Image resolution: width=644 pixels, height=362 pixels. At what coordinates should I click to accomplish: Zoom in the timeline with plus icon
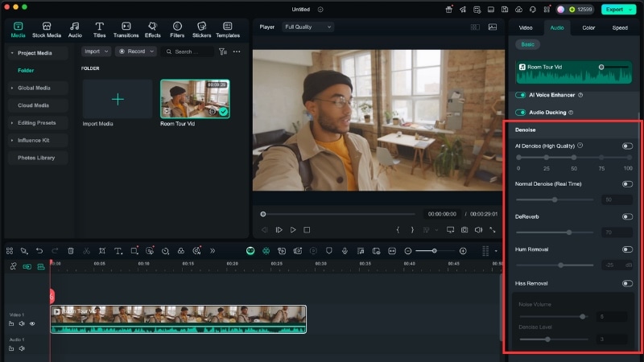[x=463, y=251]
